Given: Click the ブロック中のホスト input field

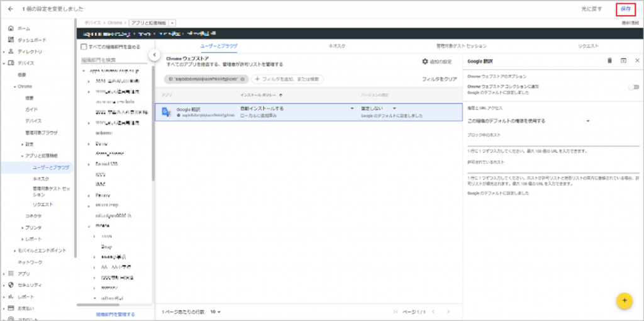Looking at the screenshot, I should click(553, 142).
